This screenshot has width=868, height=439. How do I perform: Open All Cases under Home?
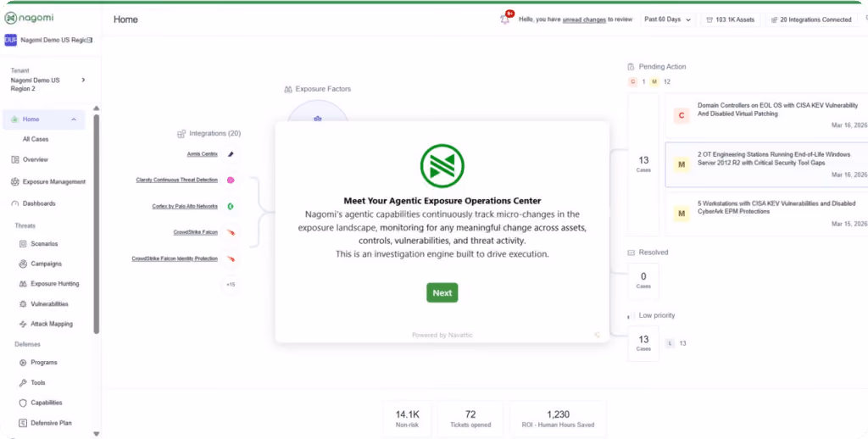36,140
